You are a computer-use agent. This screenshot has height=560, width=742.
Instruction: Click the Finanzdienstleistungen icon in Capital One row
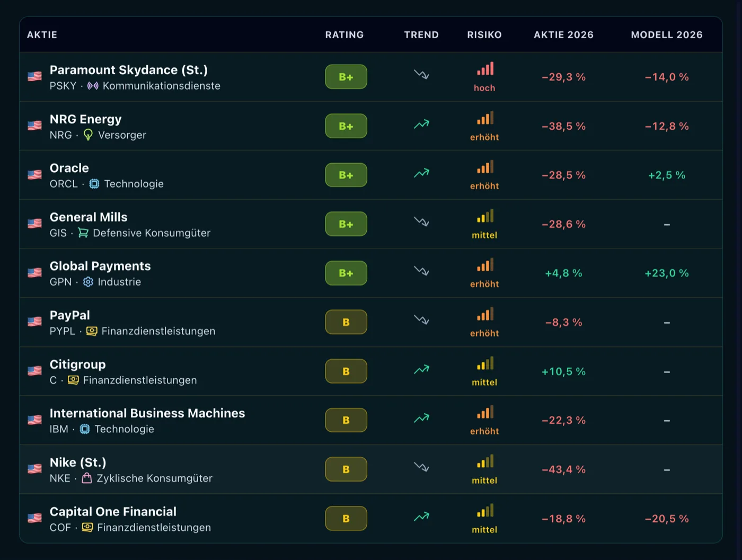(87, 527)
